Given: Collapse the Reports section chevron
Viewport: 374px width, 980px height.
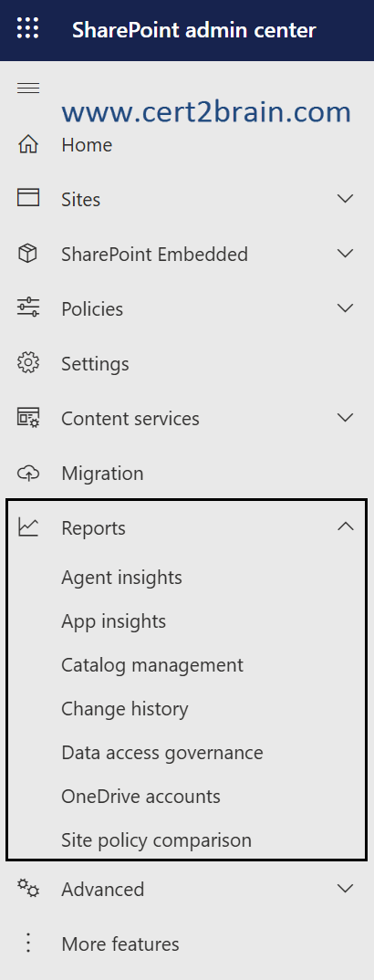Looking at the screenshot, I should 346,526.
